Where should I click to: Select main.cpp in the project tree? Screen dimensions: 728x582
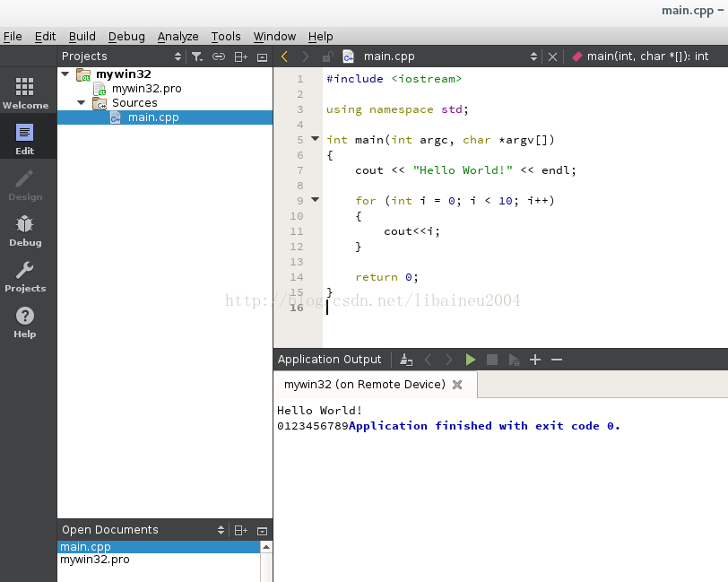click(153, 117)
